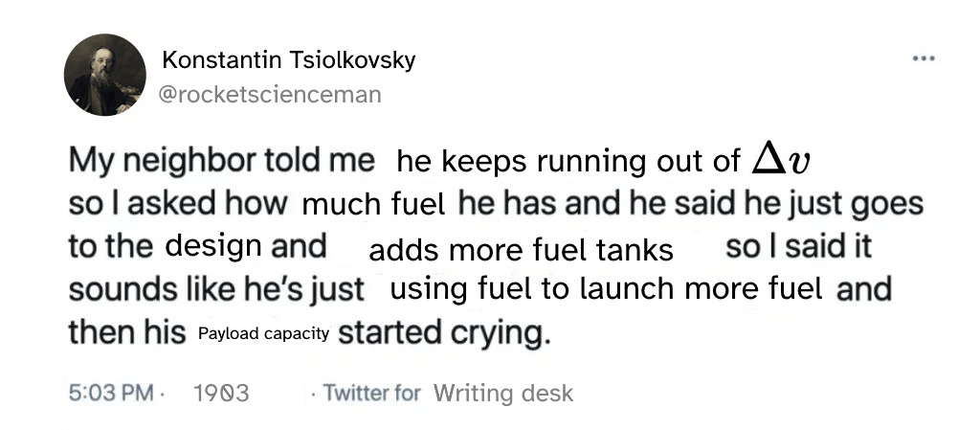Open the Konstantin Tsiolkovsky display name
The height and width of the screenshot is (430, 980).
289,60
